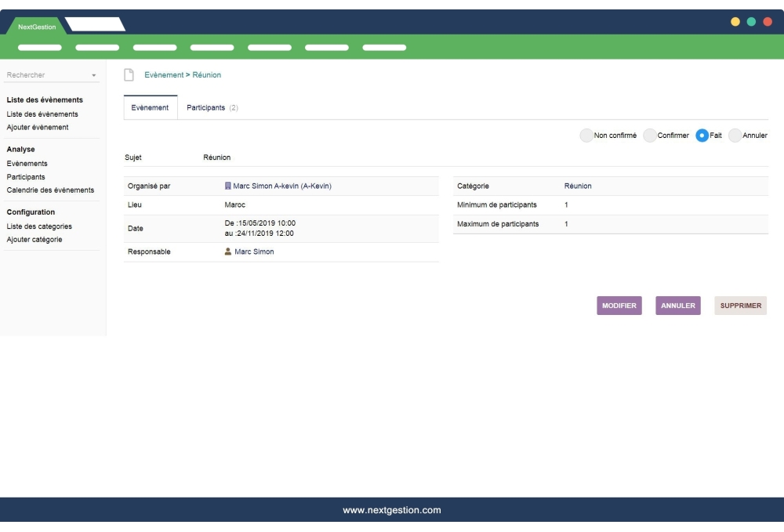Click the green window control dot
The image size is (784, 532).
tap(751, 21)
